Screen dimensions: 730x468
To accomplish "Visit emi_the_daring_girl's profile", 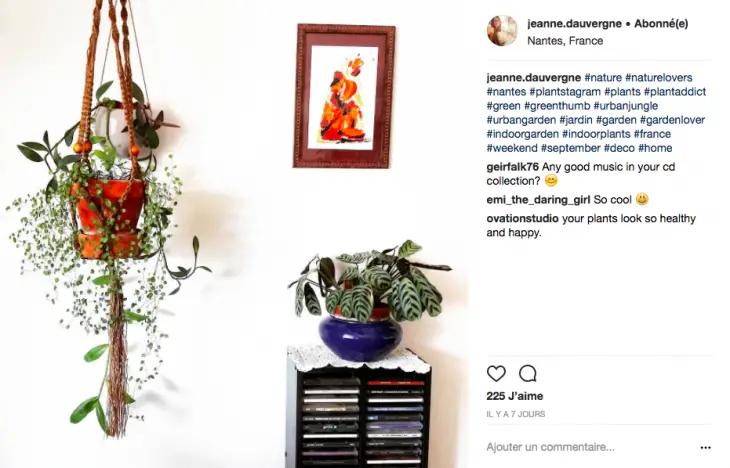I will 538,200.
